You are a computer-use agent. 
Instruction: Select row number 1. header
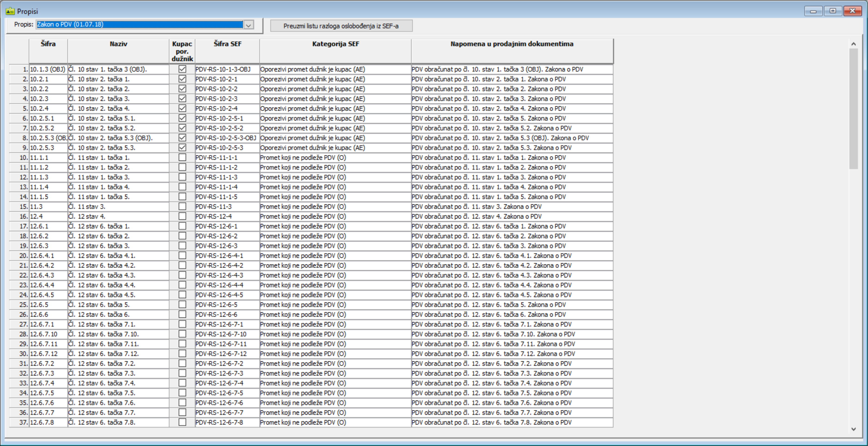coord(19,69)
